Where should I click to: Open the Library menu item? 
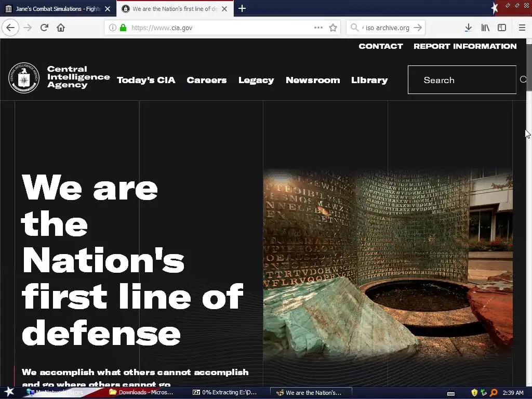tap(369, 81)
